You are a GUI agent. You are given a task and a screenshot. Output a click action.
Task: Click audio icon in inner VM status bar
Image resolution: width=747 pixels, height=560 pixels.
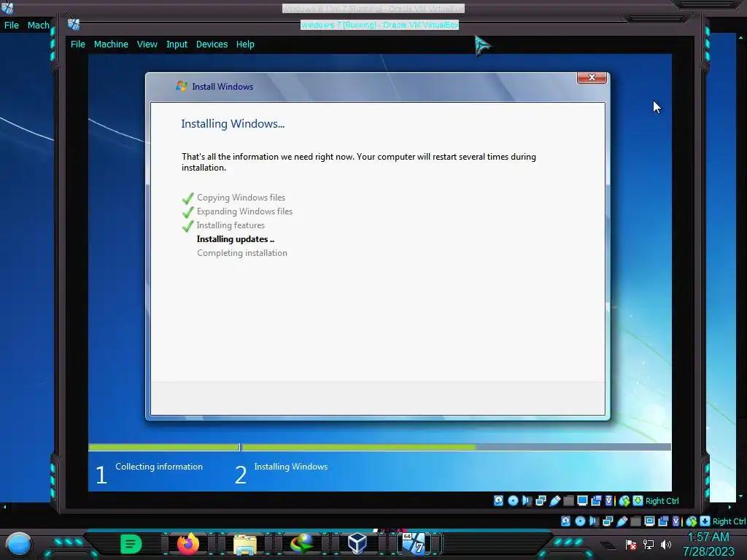(527, 500)
